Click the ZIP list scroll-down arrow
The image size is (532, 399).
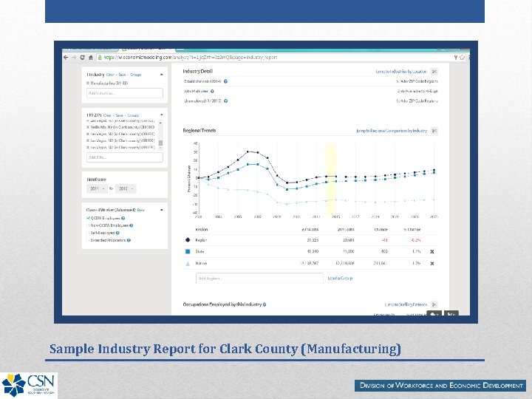point(160,148)
